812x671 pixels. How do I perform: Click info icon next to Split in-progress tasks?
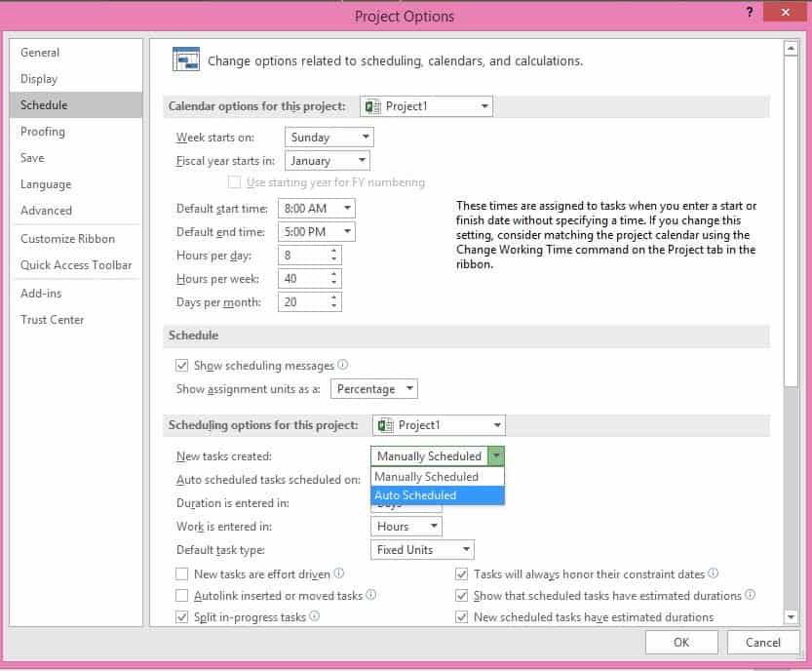click(x=315, y=616)
